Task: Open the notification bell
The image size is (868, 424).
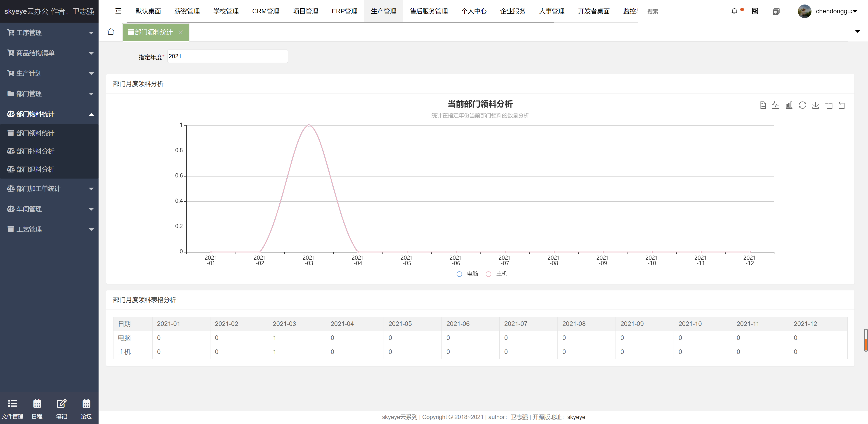Action: point(734,11)
